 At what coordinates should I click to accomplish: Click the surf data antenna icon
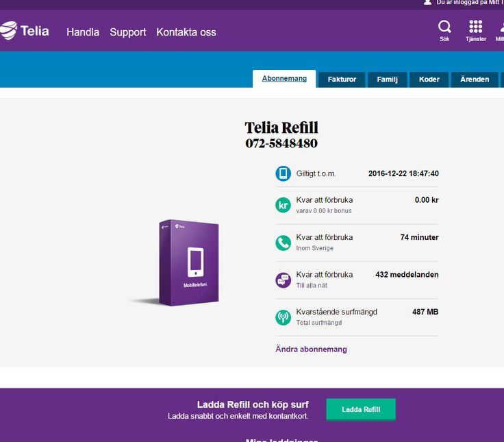tap(283, 317)
